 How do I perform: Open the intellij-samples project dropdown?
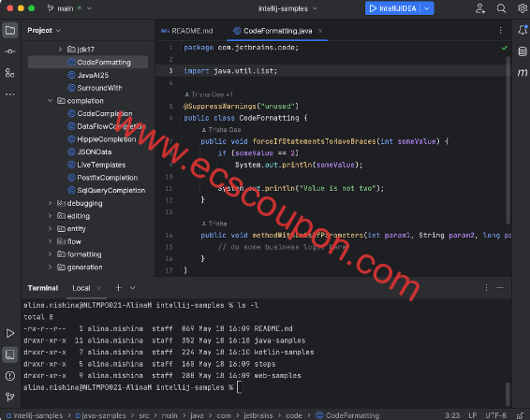click(287, 8)
